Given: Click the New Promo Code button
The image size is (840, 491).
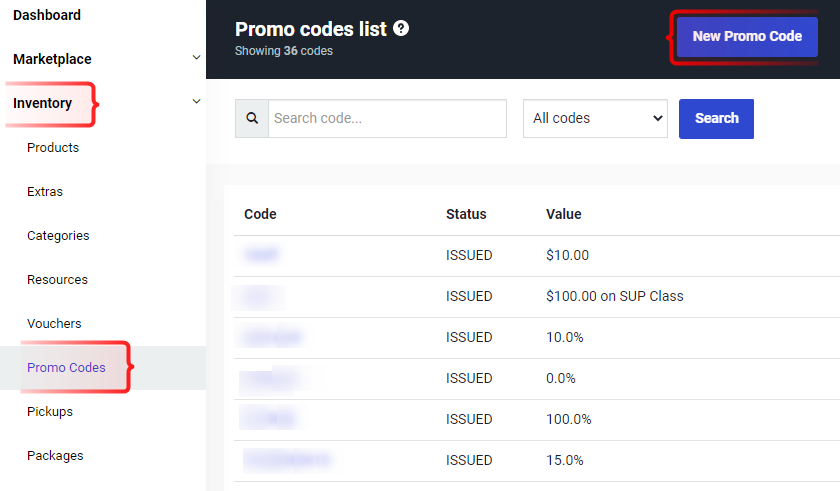Looking at the screenshot, I should coord(747,36).
